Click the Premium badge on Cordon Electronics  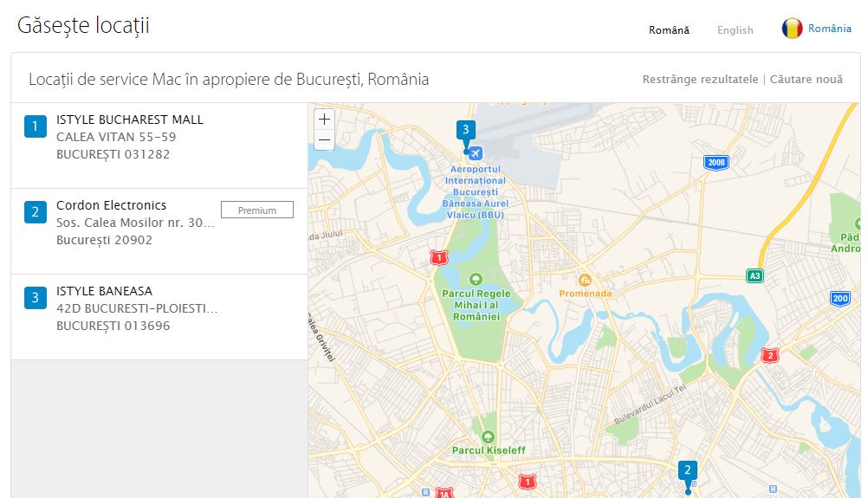tap(257, 210)
